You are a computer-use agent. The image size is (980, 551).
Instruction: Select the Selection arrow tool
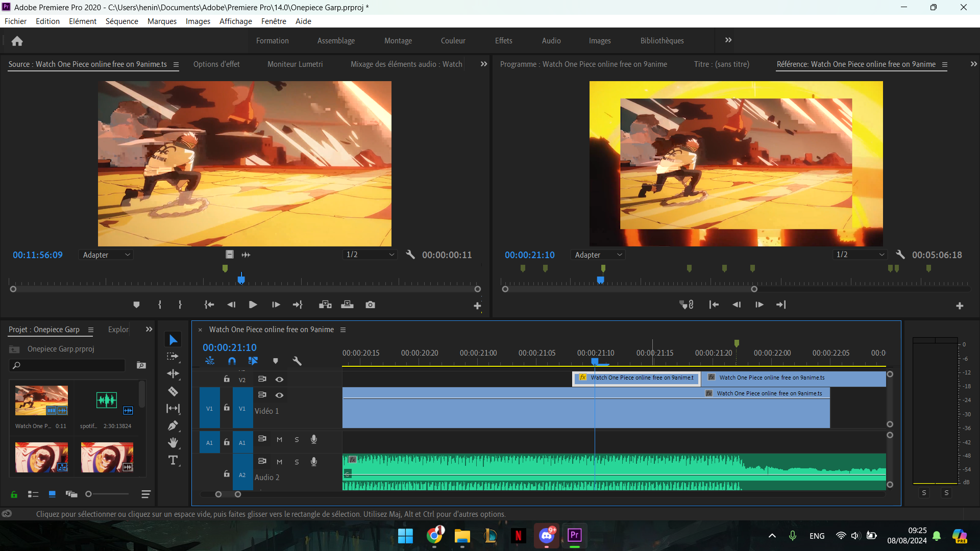(173, 340)
